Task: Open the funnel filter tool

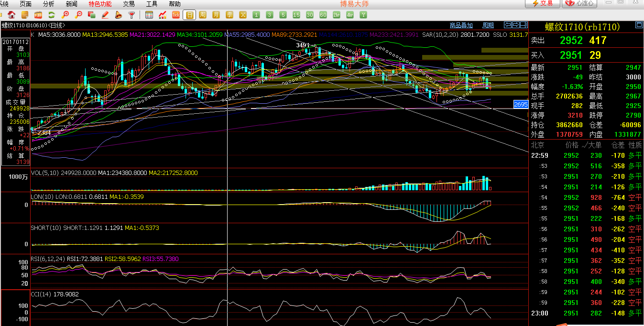Action: (x=131, y=15)
